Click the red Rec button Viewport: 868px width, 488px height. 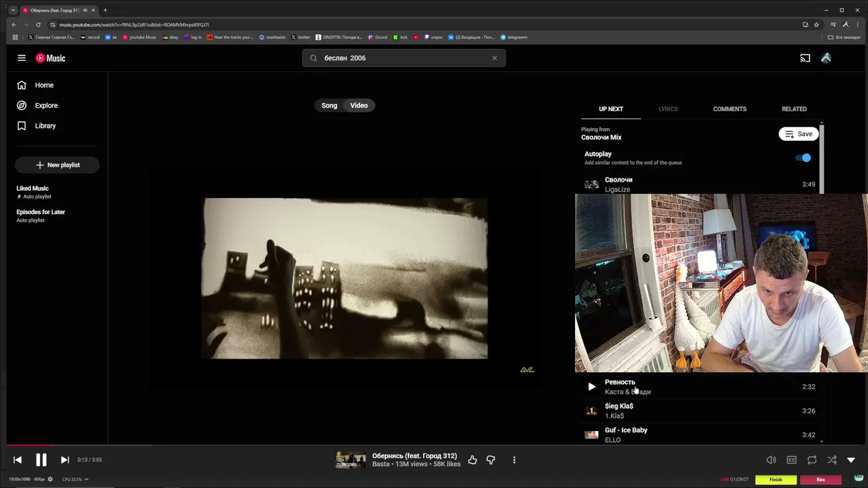click(x=821, y=480)
